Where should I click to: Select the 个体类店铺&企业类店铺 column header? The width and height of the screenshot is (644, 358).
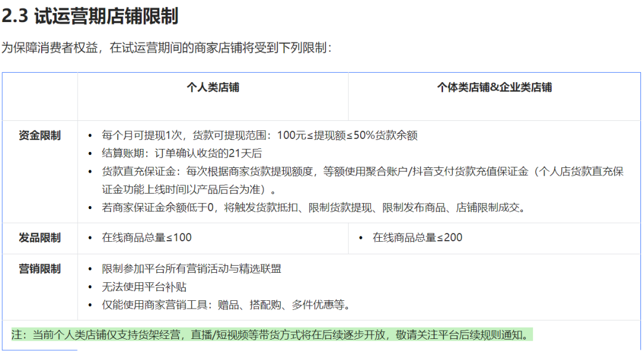pyautogui.click(x=494, y=88)
